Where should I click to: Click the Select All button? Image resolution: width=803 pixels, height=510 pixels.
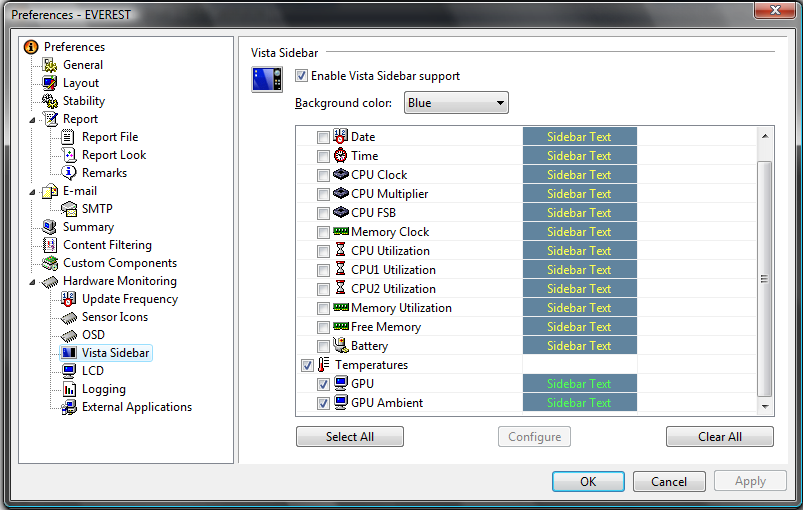click(350, 437)
